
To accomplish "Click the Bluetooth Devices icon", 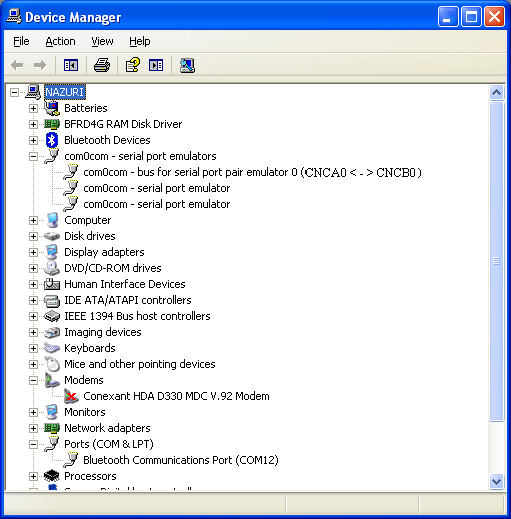I will pos(52,140).
